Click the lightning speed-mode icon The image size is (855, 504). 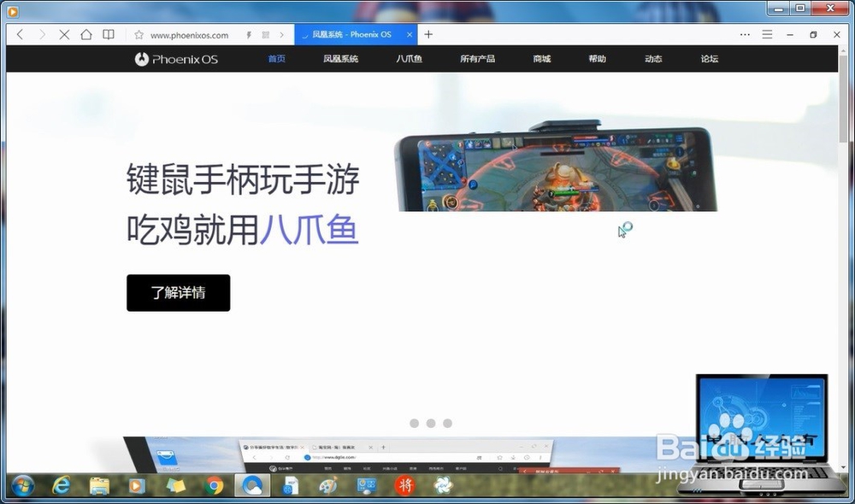tap(249, 35)
